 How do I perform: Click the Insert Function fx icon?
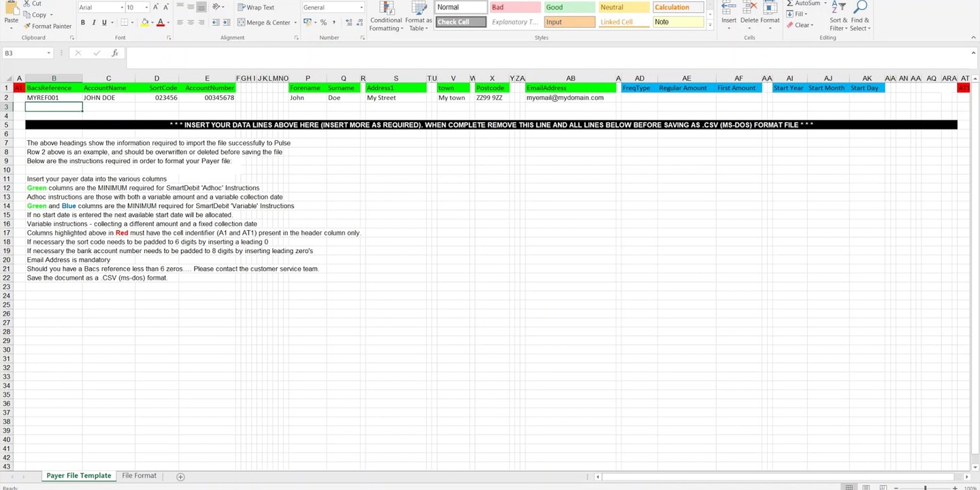coord(114,53)
